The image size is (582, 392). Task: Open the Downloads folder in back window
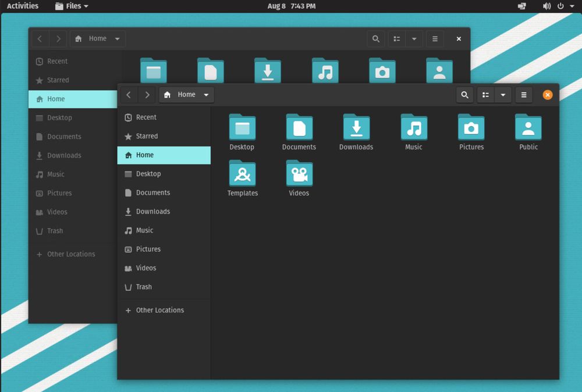(268, 70)
